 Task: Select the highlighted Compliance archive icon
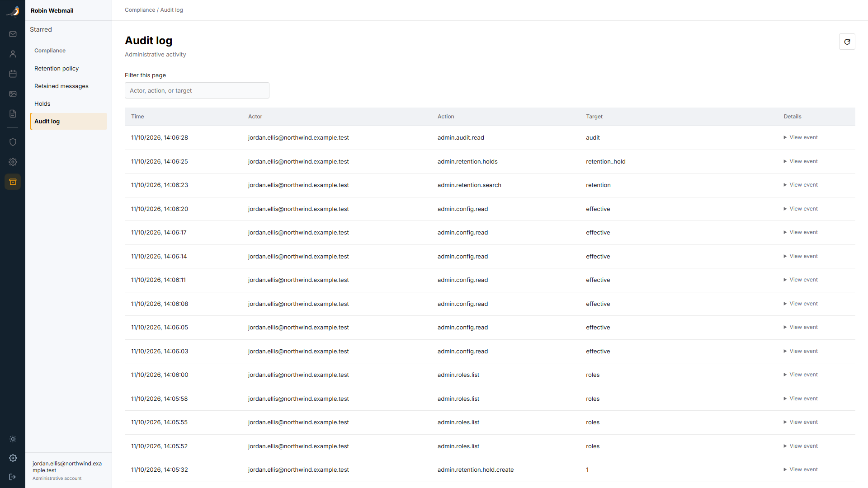13,182
